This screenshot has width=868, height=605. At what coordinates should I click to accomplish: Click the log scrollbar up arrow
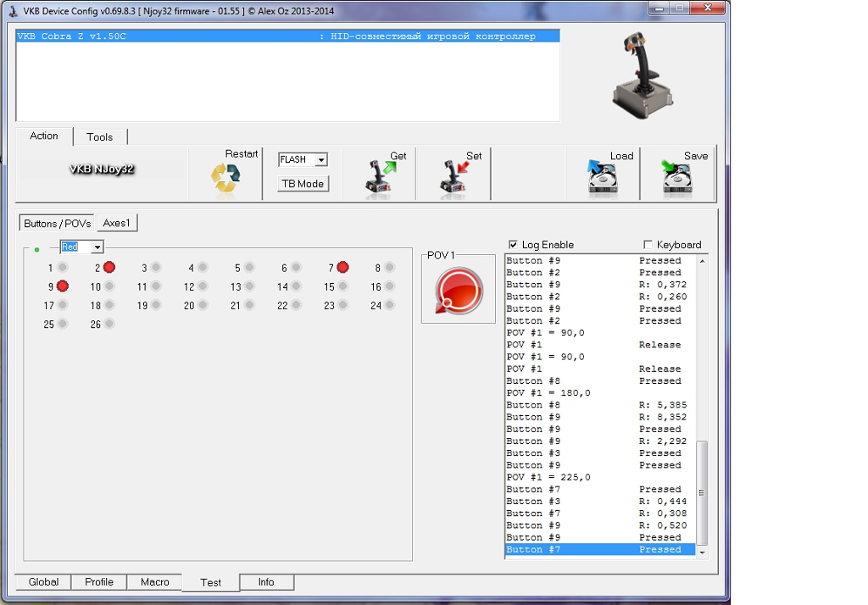tap(702, 261)
